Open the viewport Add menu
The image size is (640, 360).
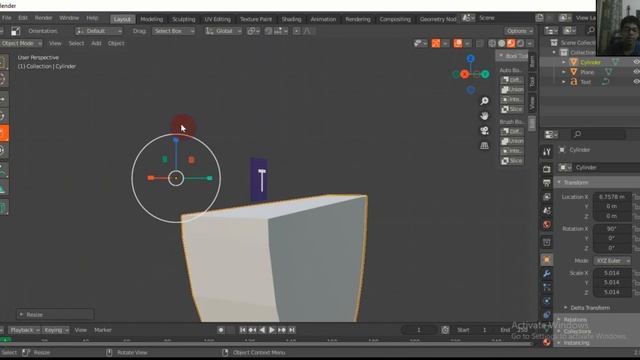click(x=96, y=43)
